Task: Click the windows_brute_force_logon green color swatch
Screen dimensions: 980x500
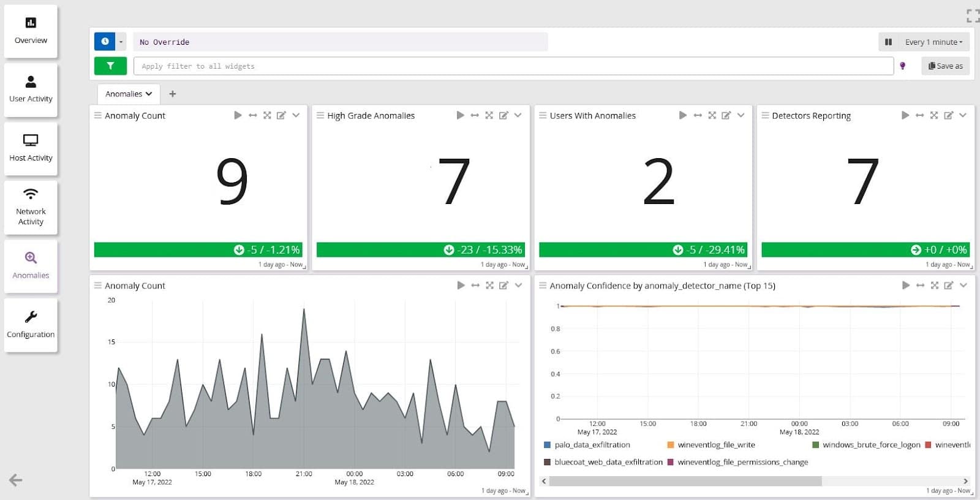Action: coord(815,445)
